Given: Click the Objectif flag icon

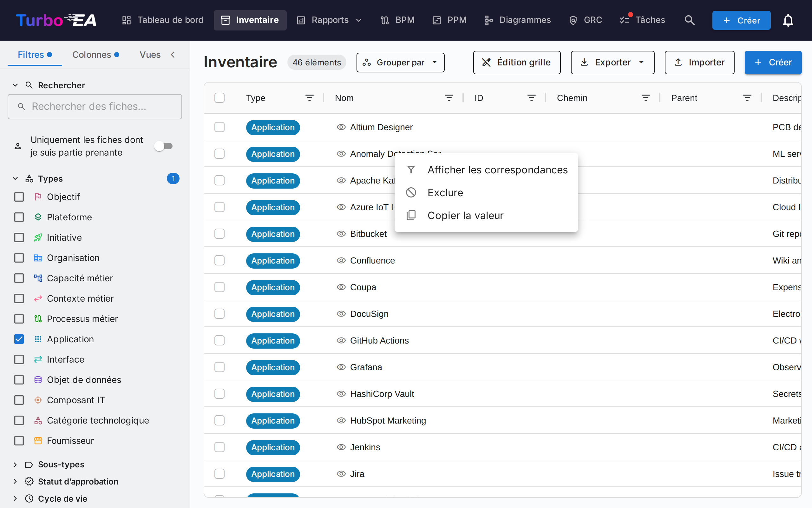Looking at the screenshot, I should point(38,197).
